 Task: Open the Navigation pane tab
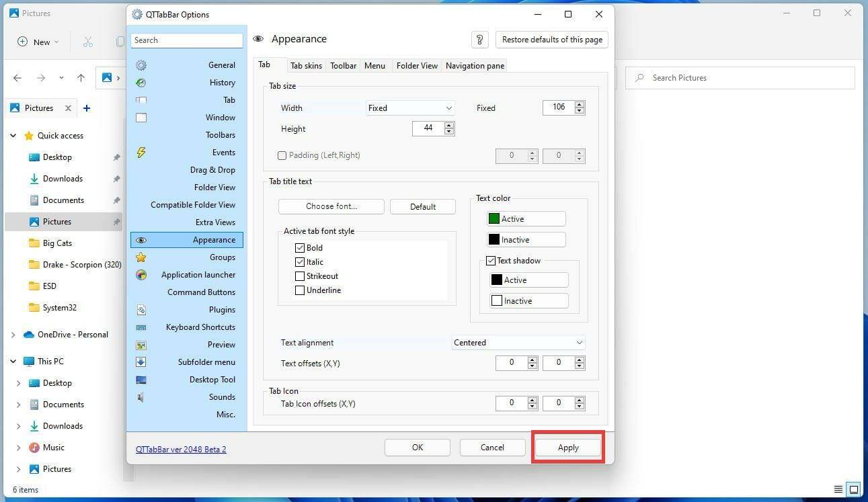(x=474, y=65)
